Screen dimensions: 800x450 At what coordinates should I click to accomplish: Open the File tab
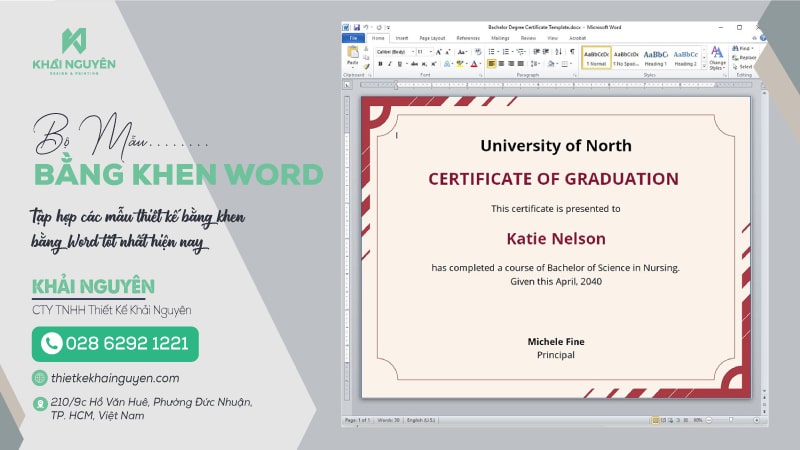[x=354, y=38]
